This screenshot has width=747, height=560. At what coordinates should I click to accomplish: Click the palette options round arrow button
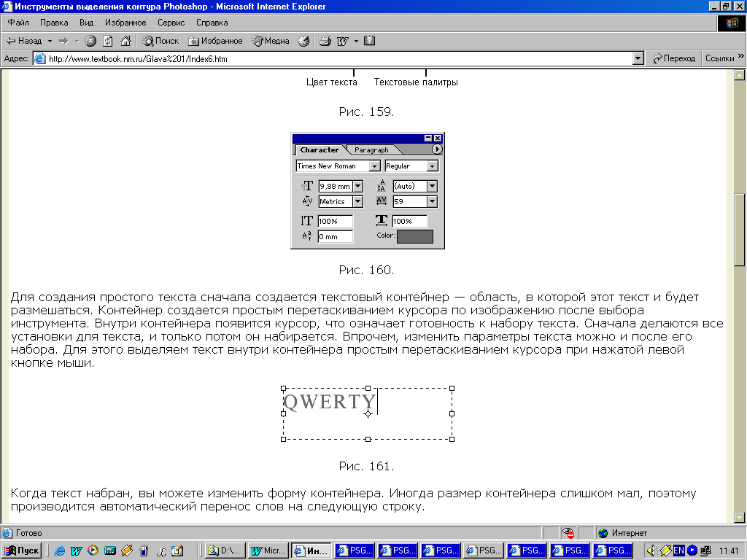[x=437, y=149]
